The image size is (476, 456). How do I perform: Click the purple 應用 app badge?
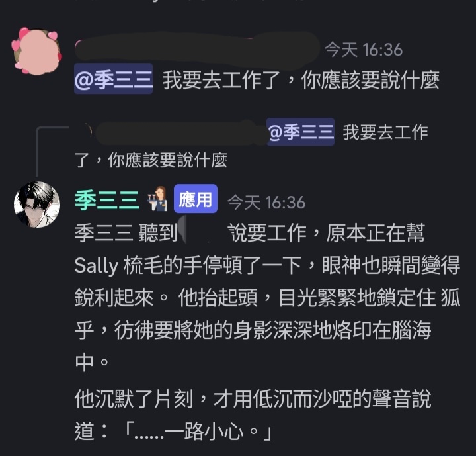[195, 199]
